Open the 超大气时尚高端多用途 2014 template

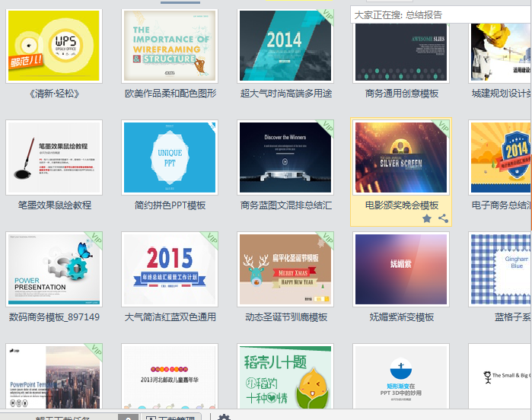(x=285, y=46)
